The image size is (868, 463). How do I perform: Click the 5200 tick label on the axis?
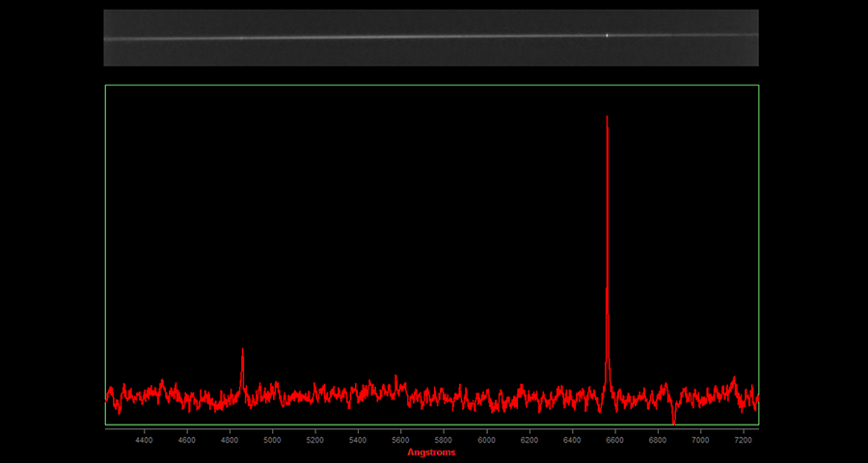click(315, 440)
